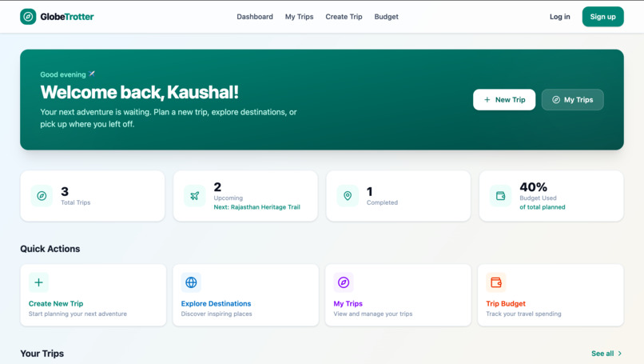Screen dimensions: 644x364
Task: Click the GlobeTrotter brand name
Action: pyautogui.click(x=67, y=17)
